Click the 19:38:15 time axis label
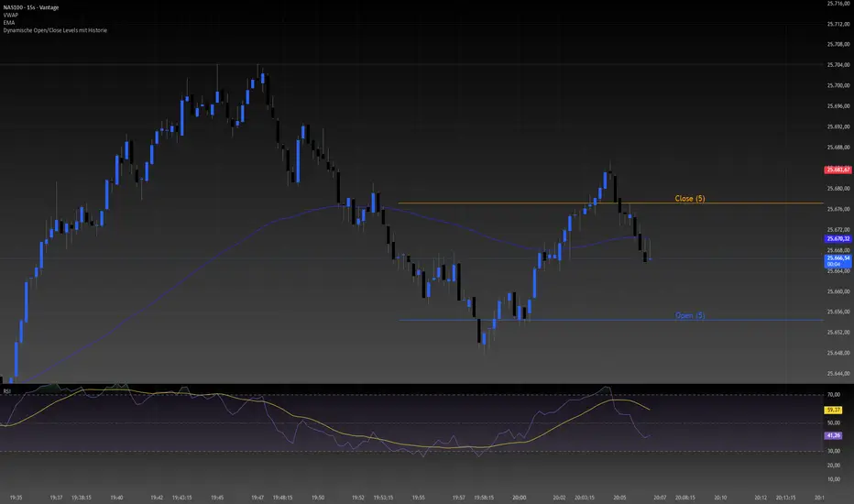854x504 pixels. point(82,498)
